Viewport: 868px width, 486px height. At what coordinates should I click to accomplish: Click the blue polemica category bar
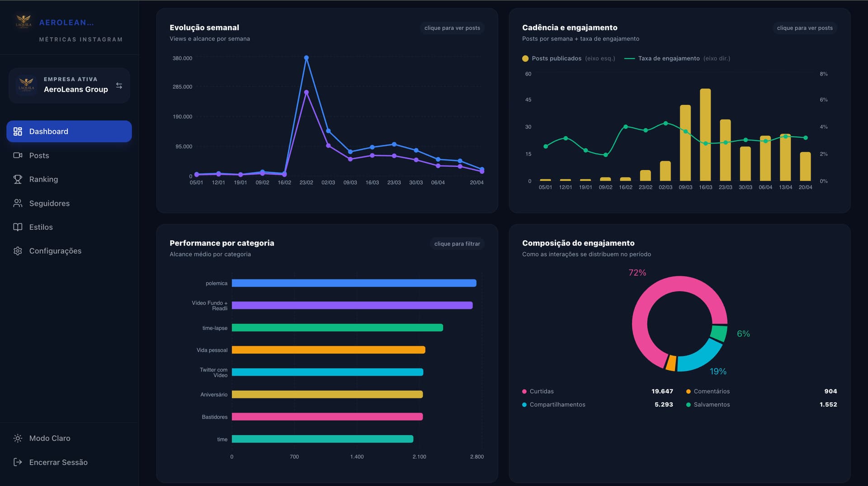coord(354,283)
